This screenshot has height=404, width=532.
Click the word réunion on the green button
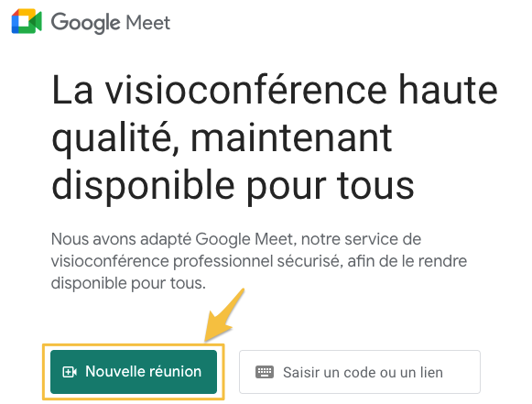176,371
